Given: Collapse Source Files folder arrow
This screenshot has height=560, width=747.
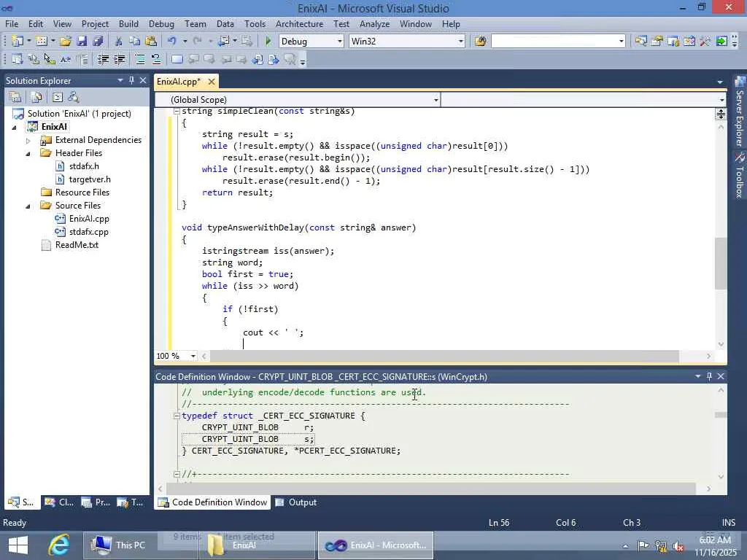Looking at the screenshot, I should point(28,206).
